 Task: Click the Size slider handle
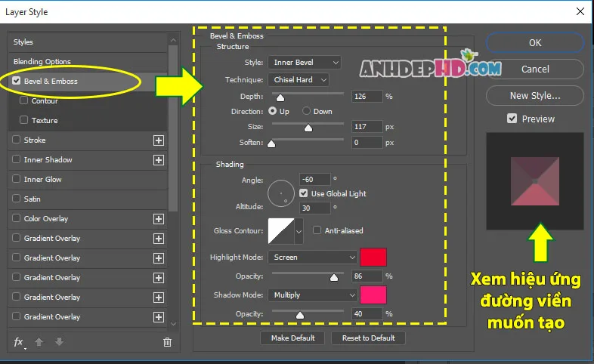click(x=308, y=128)
